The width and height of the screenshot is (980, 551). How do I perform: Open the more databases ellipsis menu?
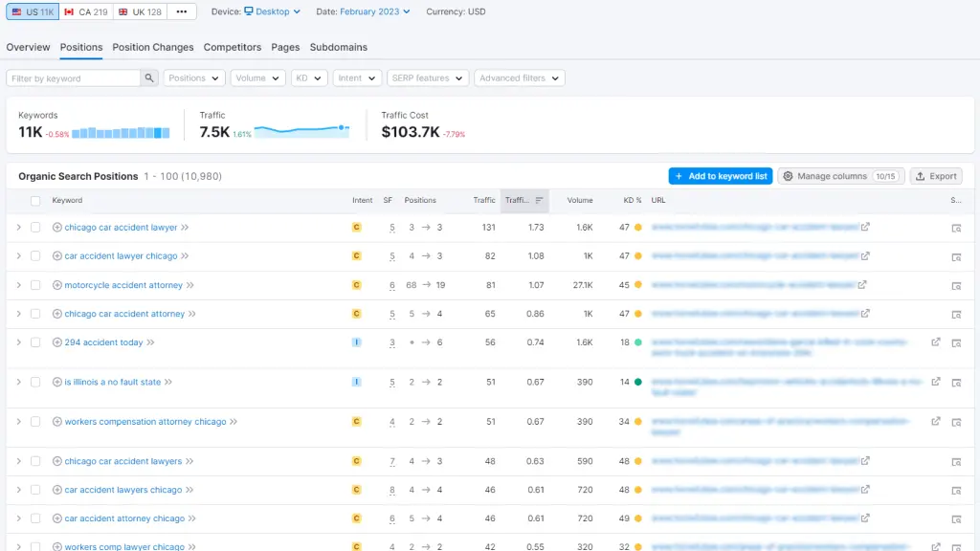[x=181, y=11]
